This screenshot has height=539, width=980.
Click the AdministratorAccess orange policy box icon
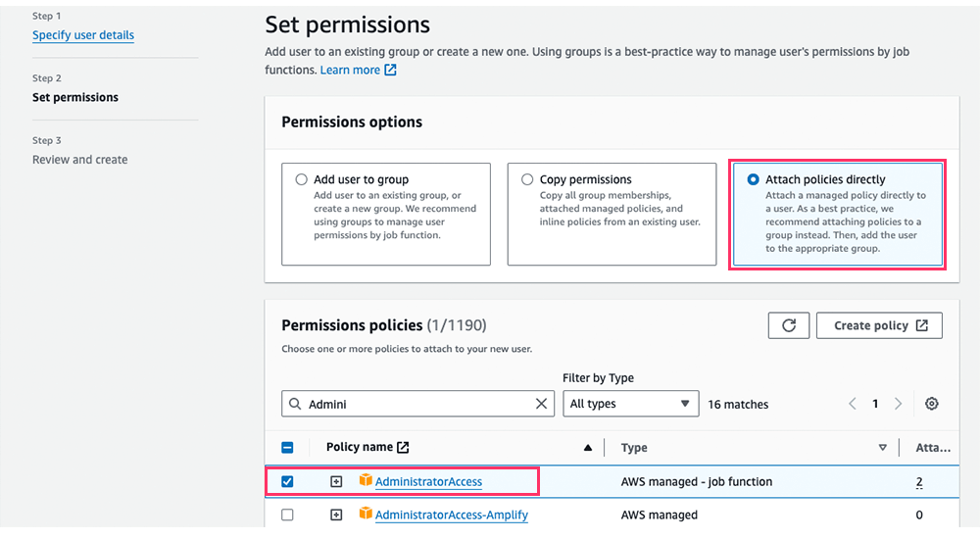pyautogui.click(x=366, y=480)
